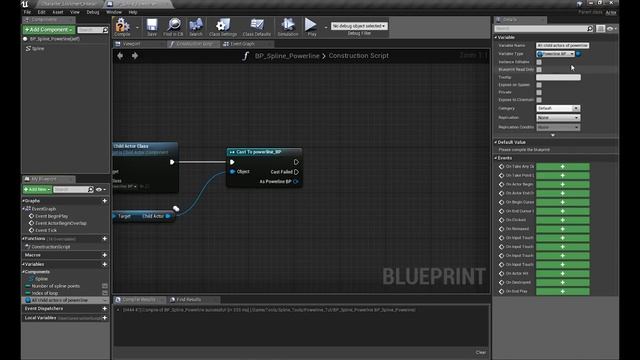Open the Replication dropdown
This screenshot has height=360, width=640.
(558, 118)
